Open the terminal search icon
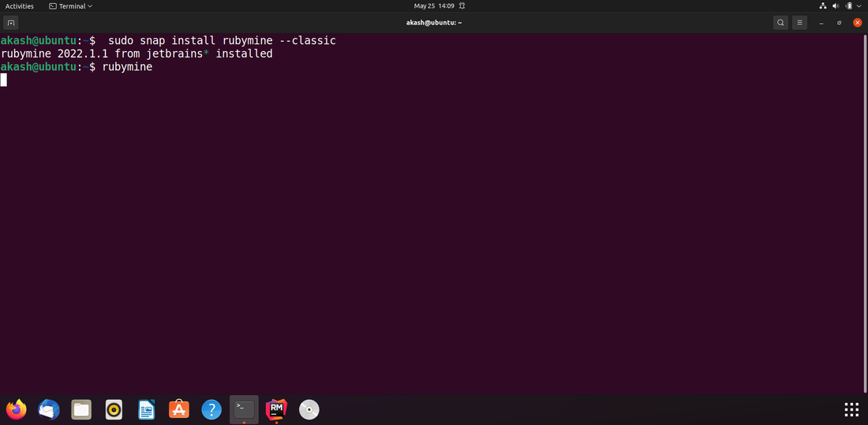The image size is (868, 425). click(780, 23)
